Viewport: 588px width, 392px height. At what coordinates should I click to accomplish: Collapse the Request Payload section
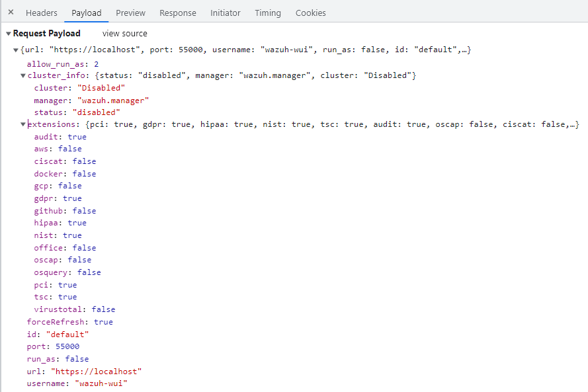click(8, 33)
